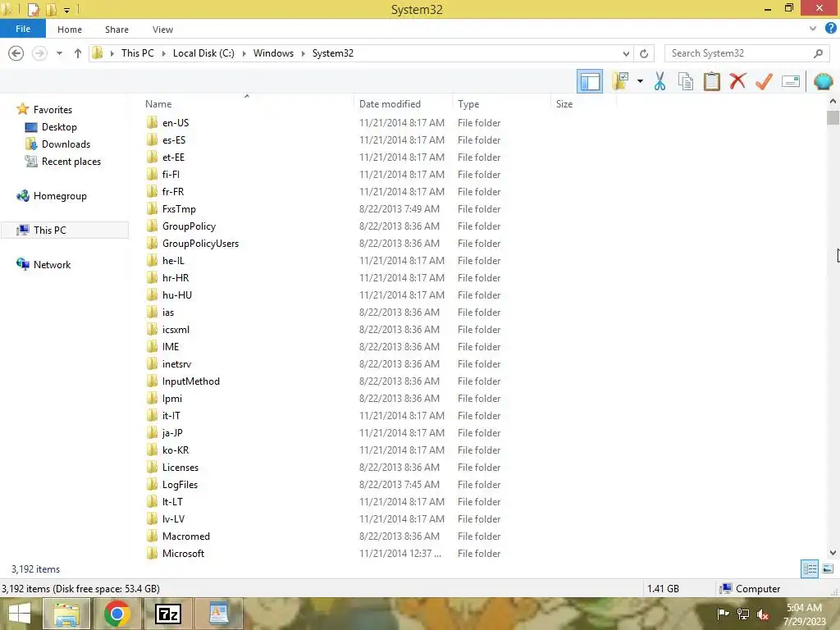Select the inetsrv folder
The width and height of the screenshot is (840, 630).
pos(177,363)
